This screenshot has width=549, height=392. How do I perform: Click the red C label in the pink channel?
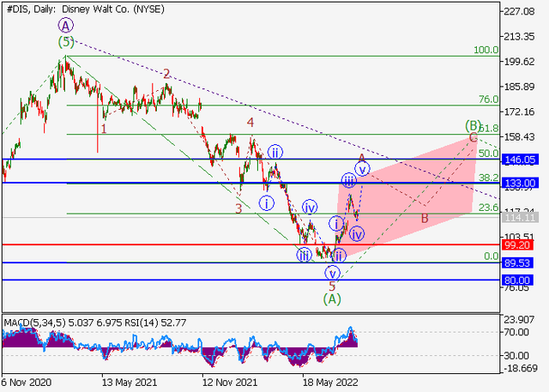pos(473,138)
